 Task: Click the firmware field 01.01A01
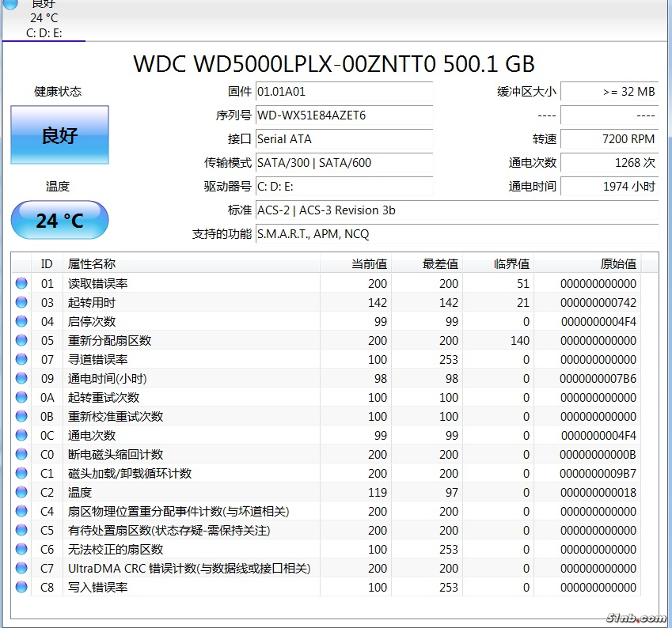344,92
